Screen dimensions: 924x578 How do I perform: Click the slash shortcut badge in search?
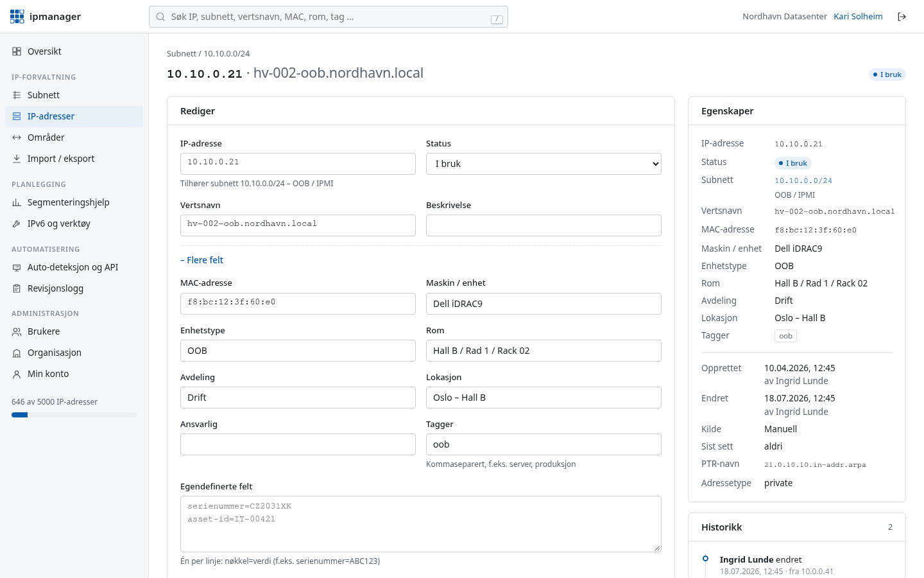pos(497,19)
